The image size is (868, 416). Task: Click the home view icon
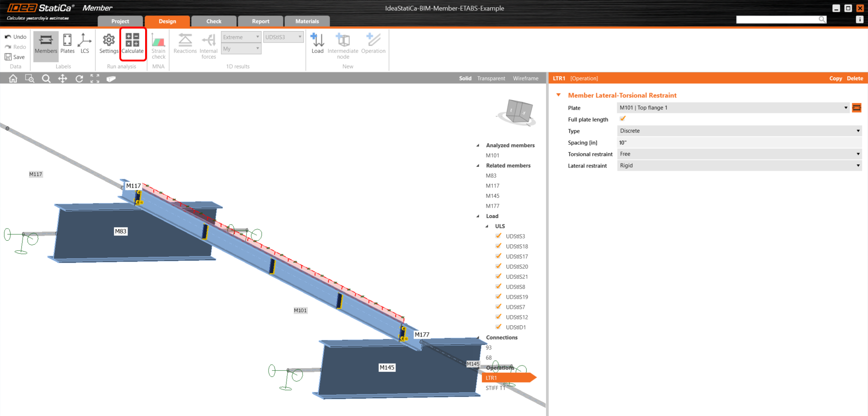coord(13,79)
